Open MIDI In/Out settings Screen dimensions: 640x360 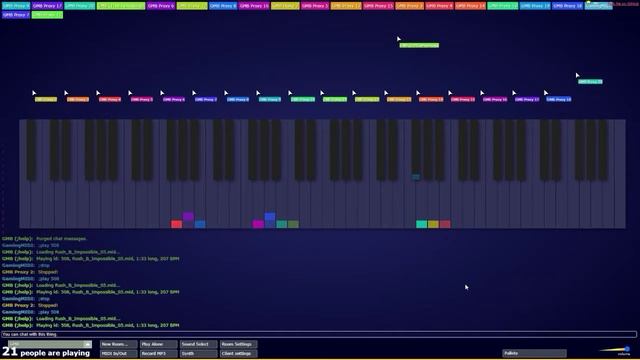118,353
